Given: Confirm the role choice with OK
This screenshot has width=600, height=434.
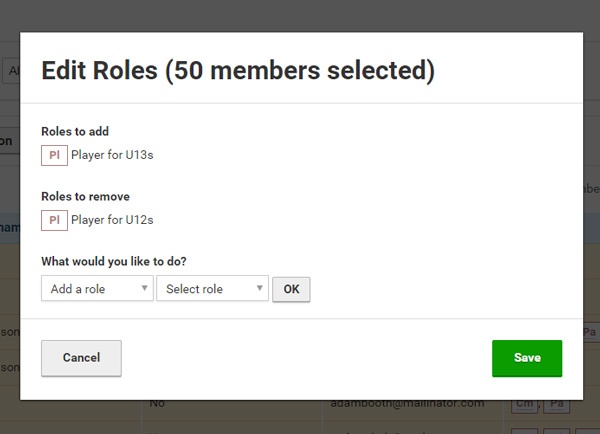Looking at the screenshot, I should pyautogui.click(x=291, y=289).
